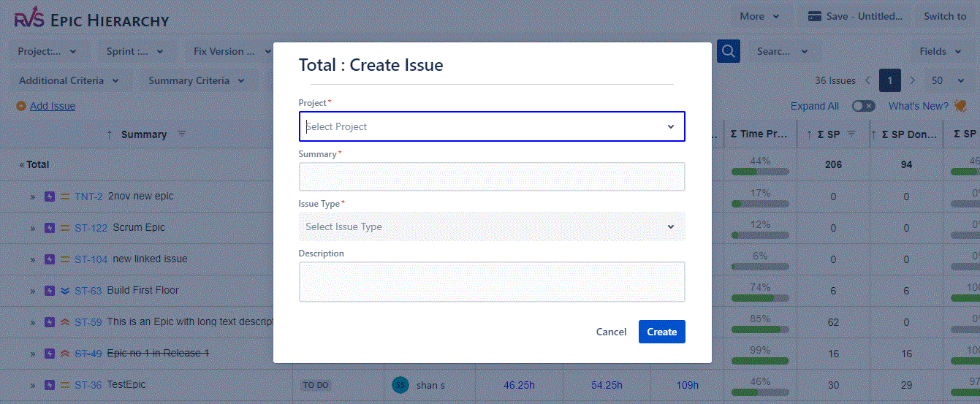
Task: Open the Fields dropdown
Action: click(941, 51)
